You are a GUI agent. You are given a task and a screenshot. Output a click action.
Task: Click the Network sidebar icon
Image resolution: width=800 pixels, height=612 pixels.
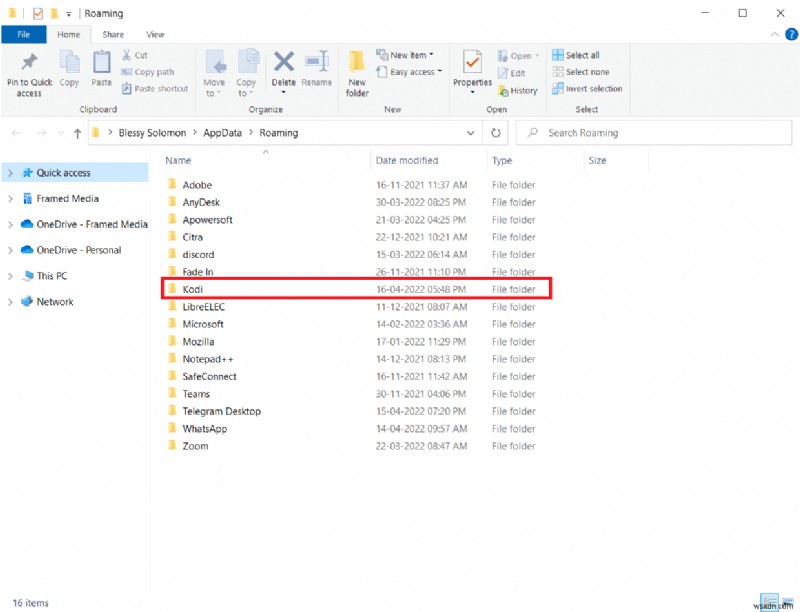point(27,301)
